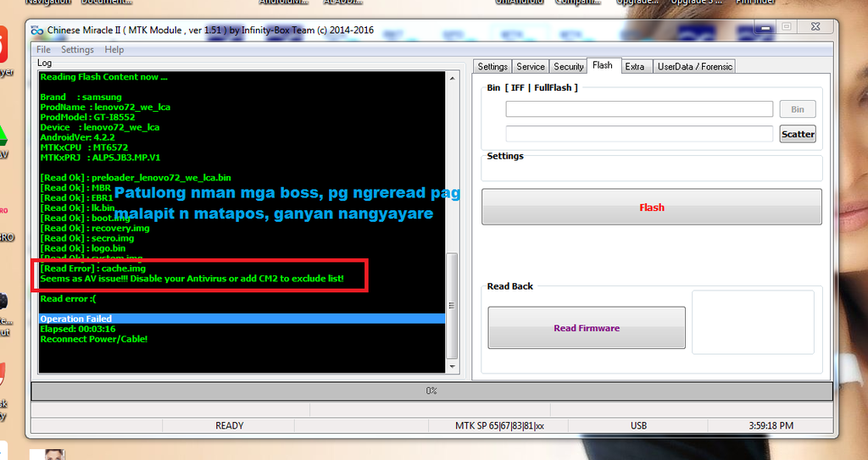Click the log scrollbar up arrow
The width and height of the screenshot is (868, 460).
point(453,79)
